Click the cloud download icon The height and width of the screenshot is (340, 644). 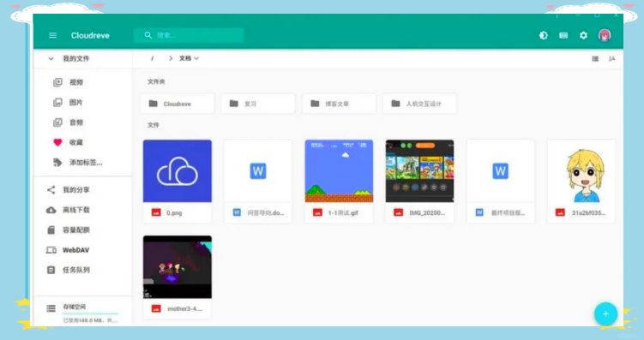pos(51,210)
